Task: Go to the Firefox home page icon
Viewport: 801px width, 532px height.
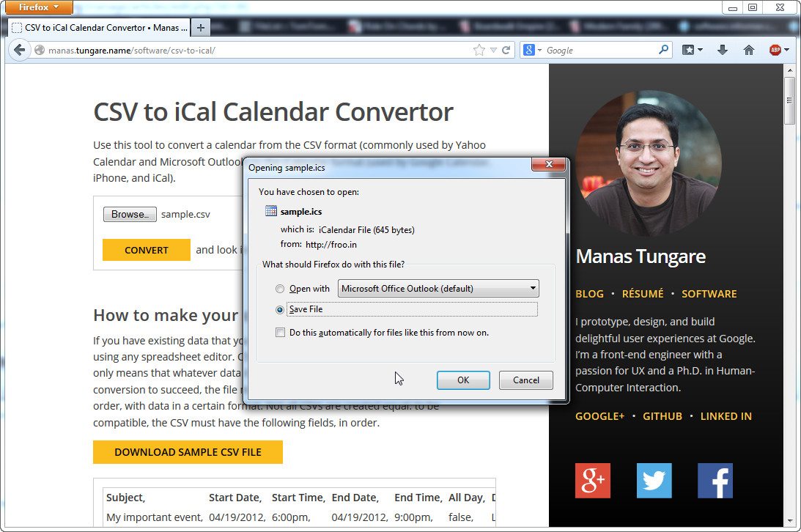Action: 749,50
